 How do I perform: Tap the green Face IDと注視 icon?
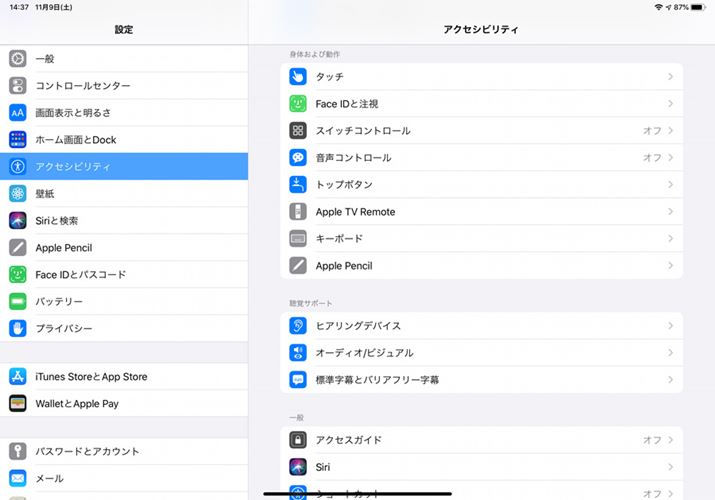point(298,104)
